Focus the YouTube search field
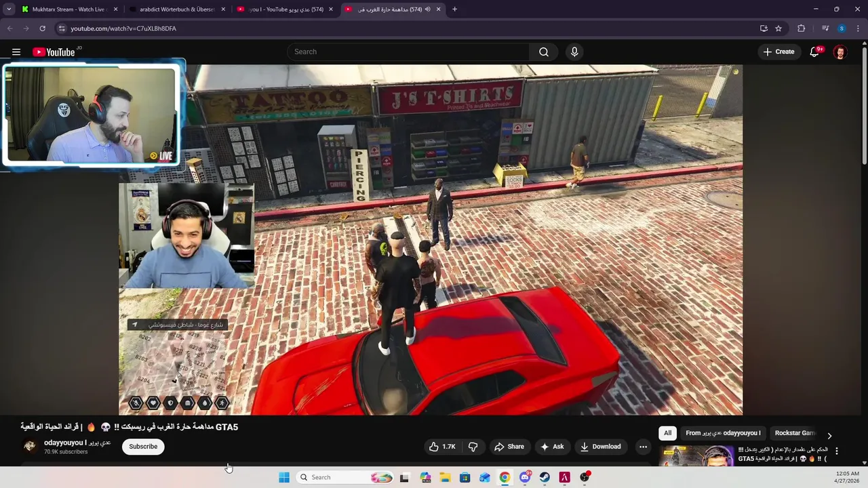Viewport: 868px width, 488px height. tap(409, 52)
